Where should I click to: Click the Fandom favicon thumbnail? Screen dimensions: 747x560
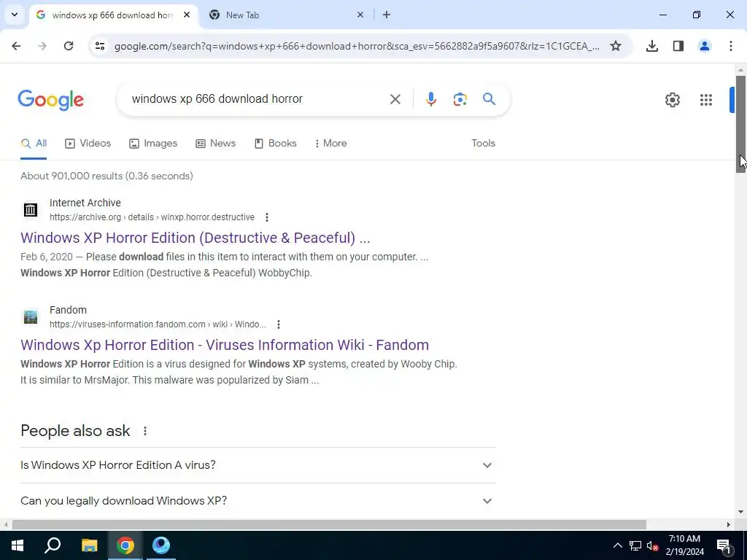click(31, 316)
